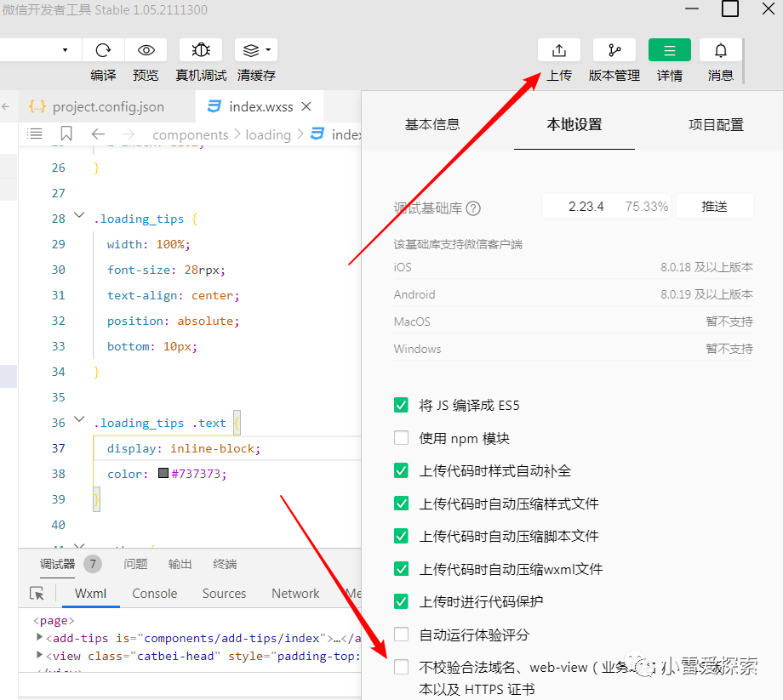The width and height of the screenshot is (783, 700).
Task: Close the index.wxss editor tab
Action: pyautogui.click(x=307, y=106)
